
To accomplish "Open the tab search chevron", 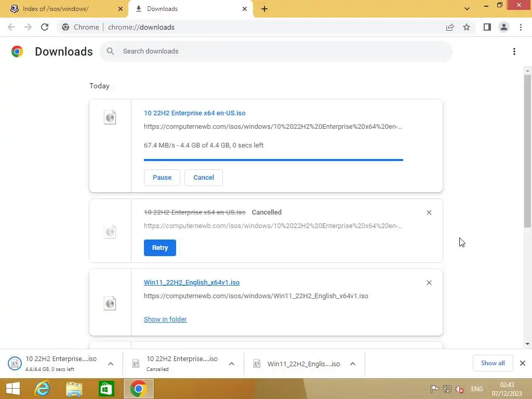I will click(467, 9).
